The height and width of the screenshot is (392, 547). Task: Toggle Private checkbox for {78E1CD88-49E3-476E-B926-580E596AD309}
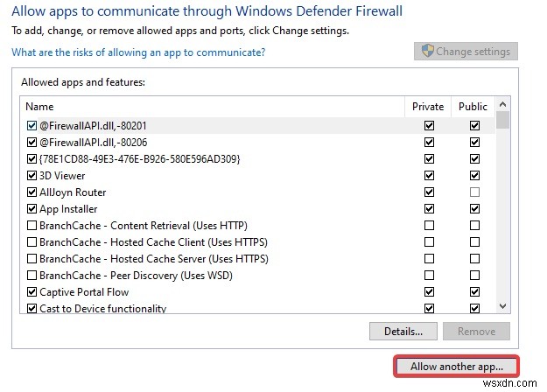(x=429, y=159)
